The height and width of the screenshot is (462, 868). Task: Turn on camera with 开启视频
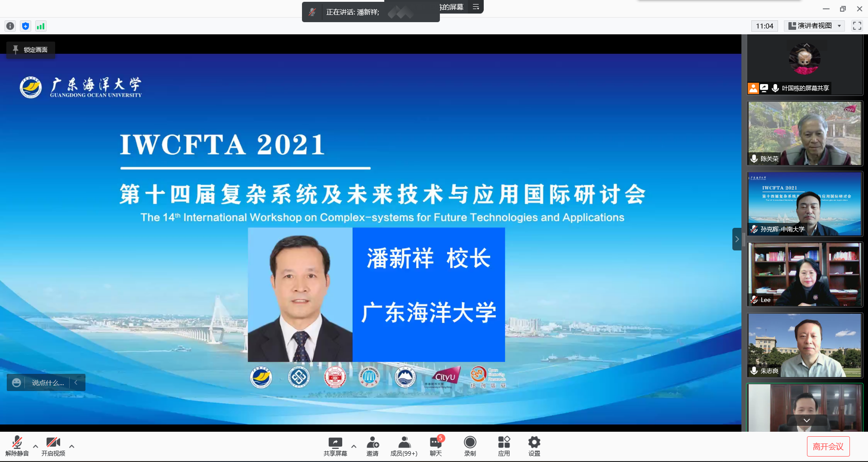pos(53,446)
